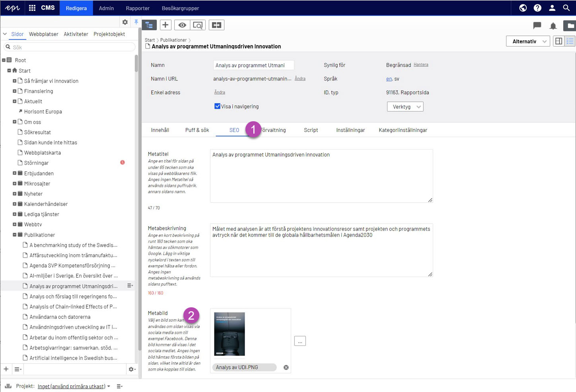The height and width of the screenshot is (392, 576).
Task: Switch to all properties list view
Action: [x=570, y=41]
